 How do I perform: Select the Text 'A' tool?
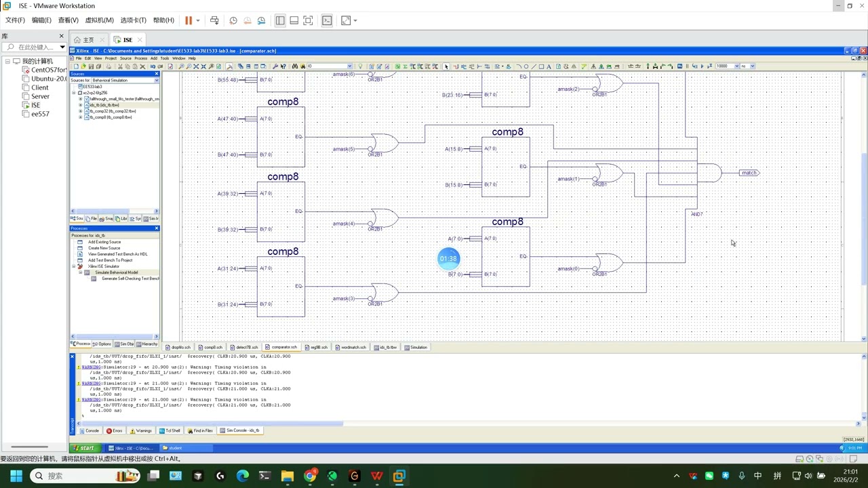coord(549,66)
